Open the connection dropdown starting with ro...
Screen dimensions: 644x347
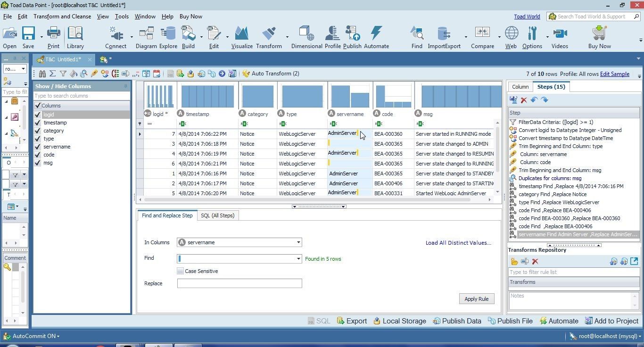[15, 69]
